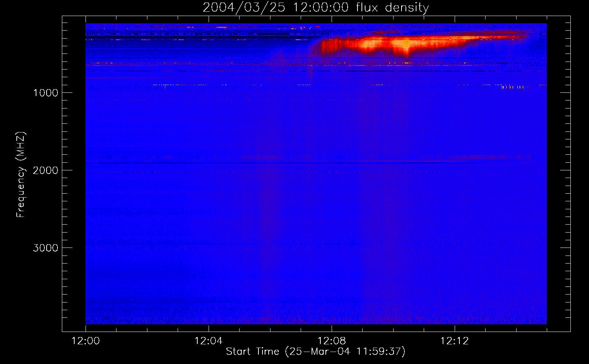Click the 12:12 time tick label
Image resolution: width=589 pixels, height=364 pixels.
click(x=455, y=341)
